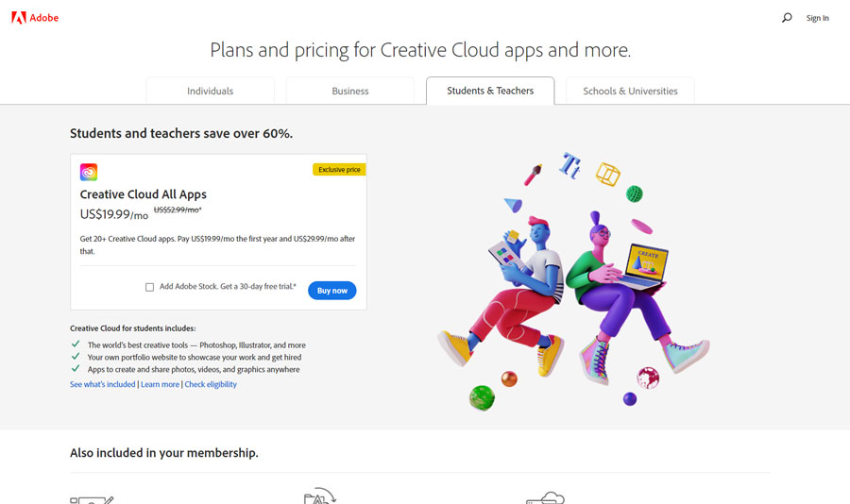Click the Check eligibility link
Viewport: 850px width, 504px height.
[211, 385]
